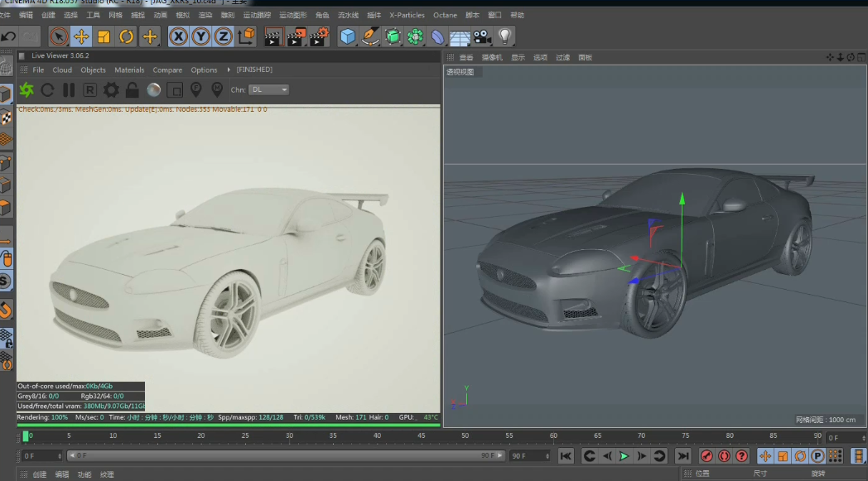Open the Live Viewer Materials menu
This screenshot has width=868, height=481.
tap(129, 70)
